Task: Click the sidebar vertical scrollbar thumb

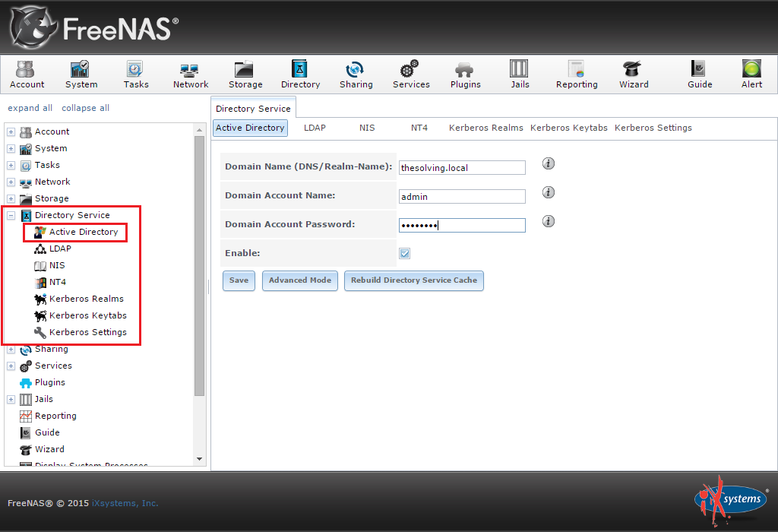Action: click(x=200, y=266)
